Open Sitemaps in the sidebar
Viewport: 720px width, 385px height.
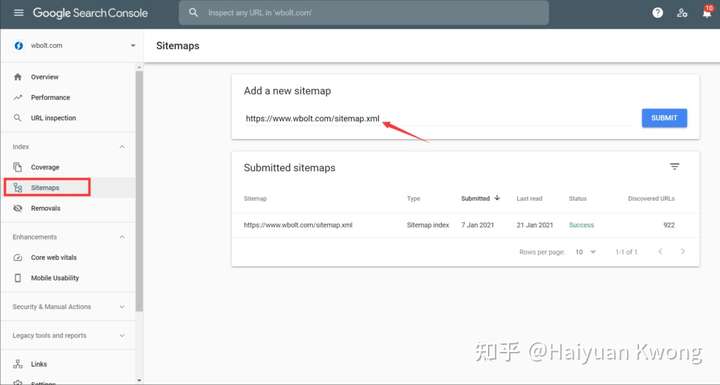(45, 187)
